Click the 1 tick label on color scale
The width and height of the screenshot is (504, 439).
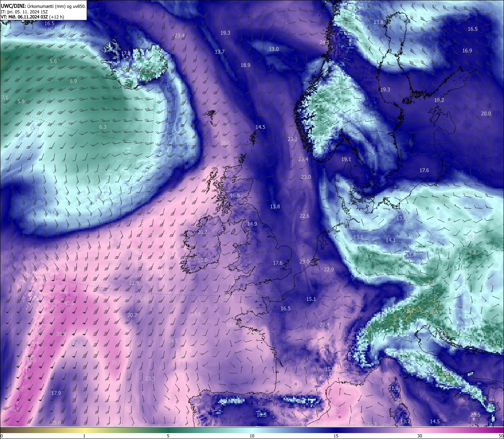tap(84, 436)
